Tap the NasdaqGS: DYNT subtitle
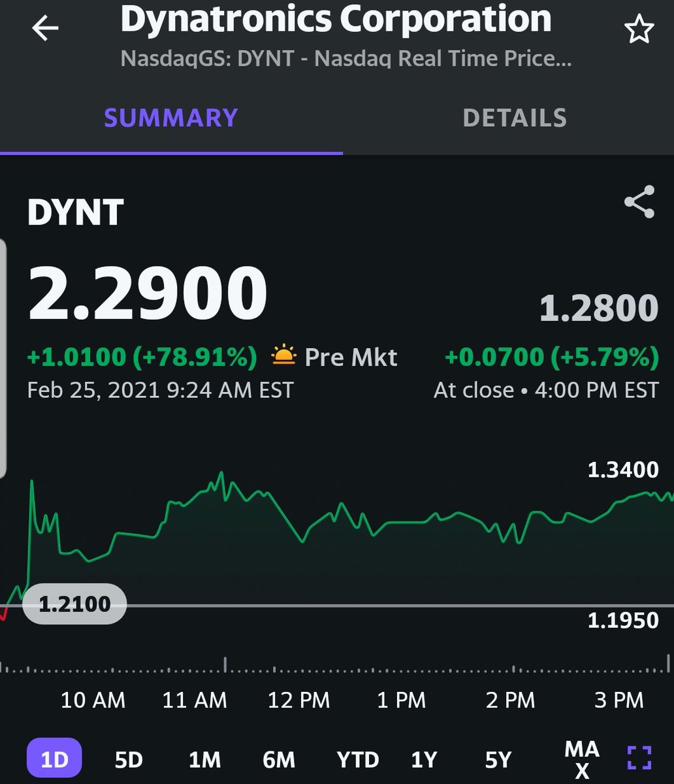 346,59
